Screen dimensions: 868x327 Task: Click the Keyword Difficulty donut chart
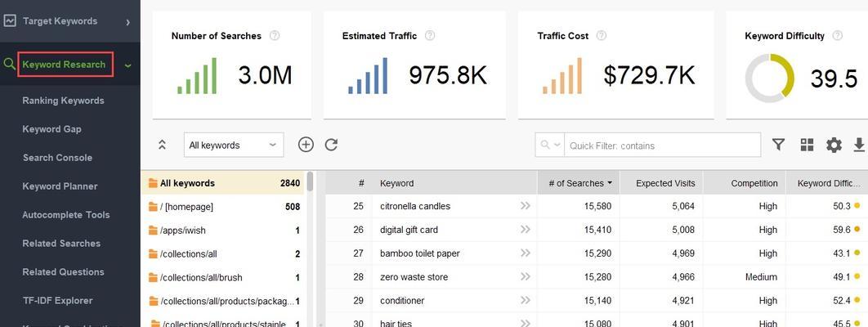769,78
